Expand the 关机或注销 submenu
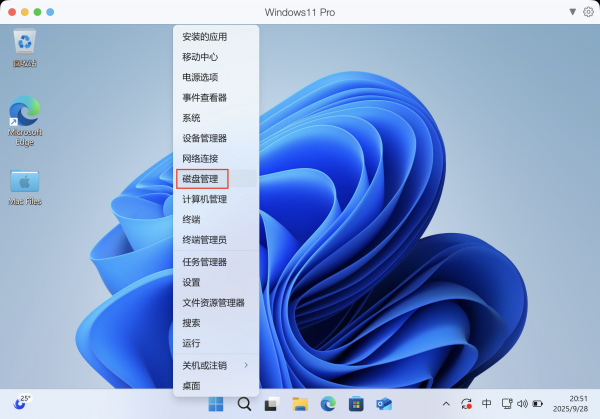The height and width of the screenshot is (419, 600). coord(215,365)
